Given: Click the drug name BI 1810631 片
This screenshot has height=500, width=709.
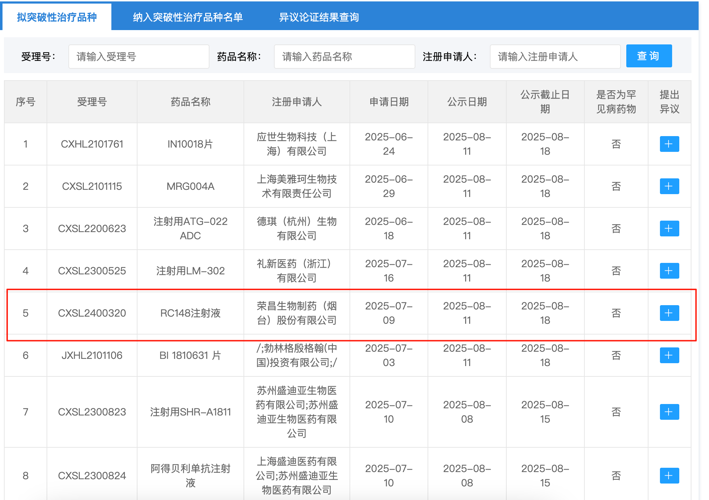Looking at the screenshot, I should (x=190, y=355).
